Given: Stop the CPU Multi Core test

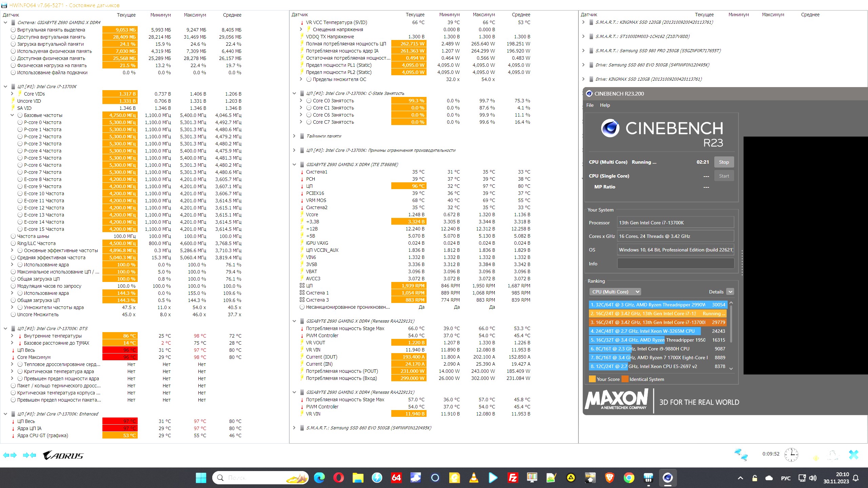Looking at the screenshot, I should coord(724,162).
